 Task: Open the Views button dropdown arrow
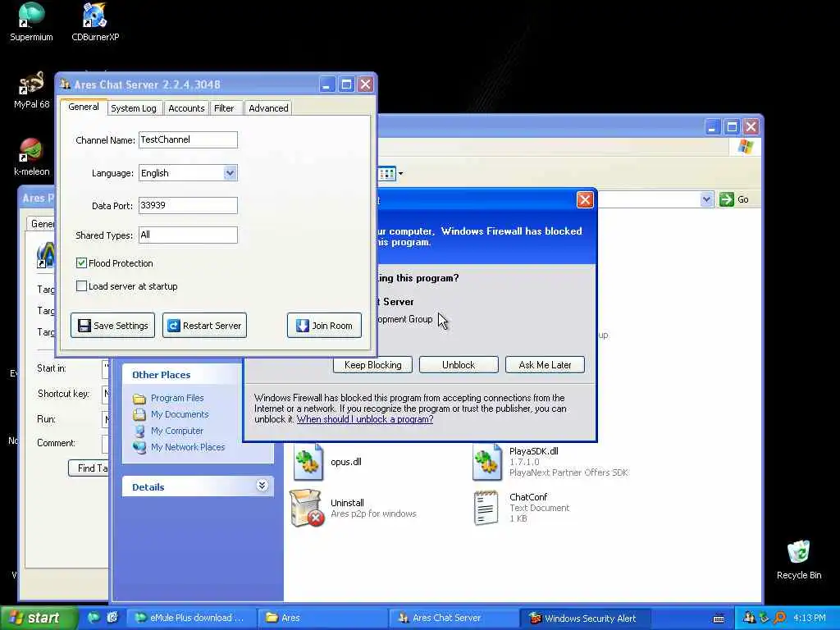coord(400,173)
